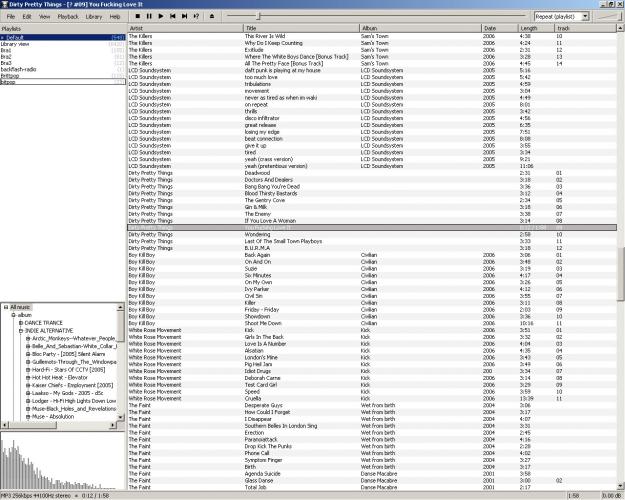Expand the DANCE TRANCE tree node

pos(21,323)
